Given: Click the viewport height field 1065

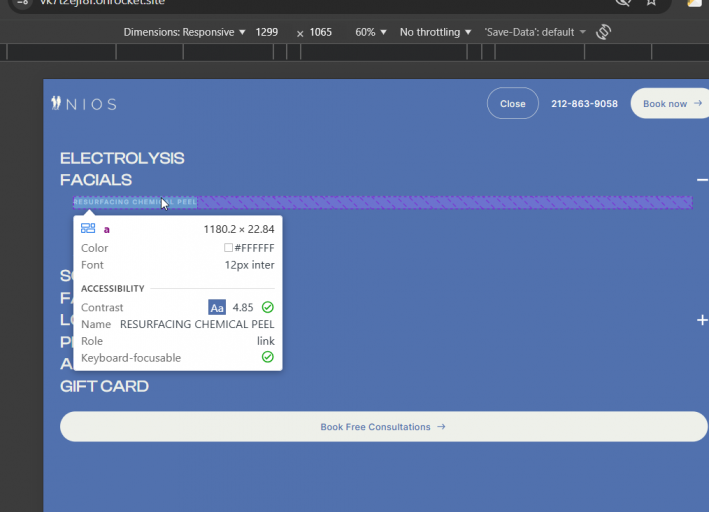Looking at the screenshot, I should [x=321, y=32].
